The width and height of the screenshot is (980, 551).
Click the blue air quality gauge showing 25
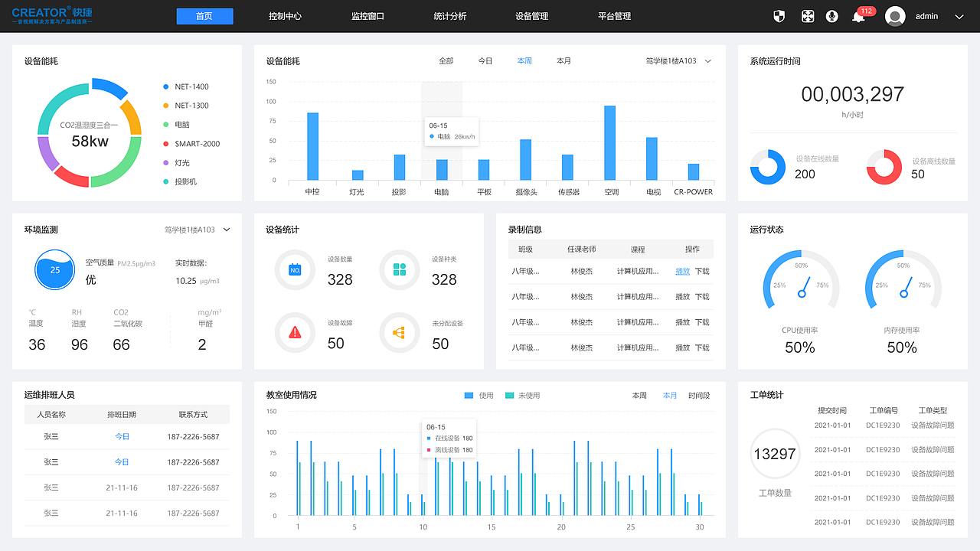[x=55, y=269]
